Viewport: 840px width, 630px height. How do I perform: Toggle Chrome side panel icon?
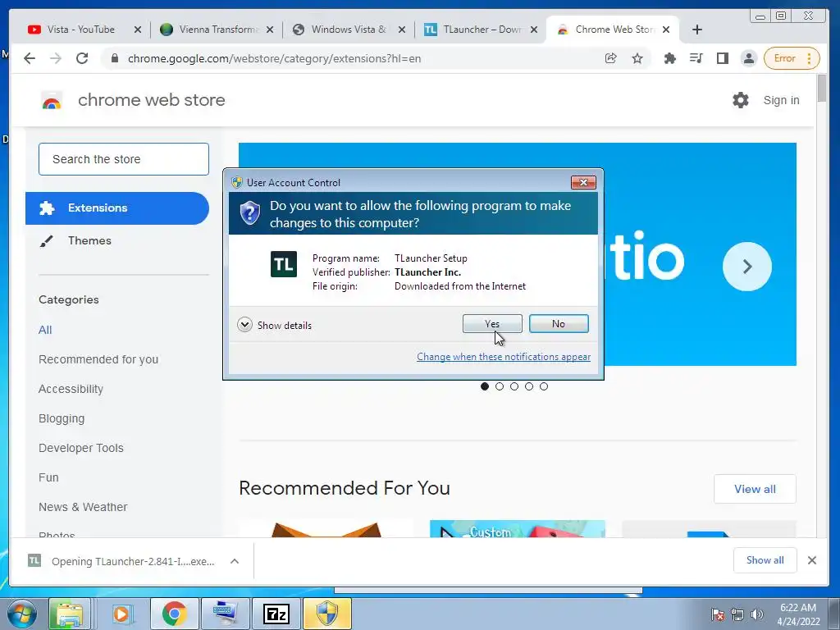pyautogui.click(x=722, y=58)
